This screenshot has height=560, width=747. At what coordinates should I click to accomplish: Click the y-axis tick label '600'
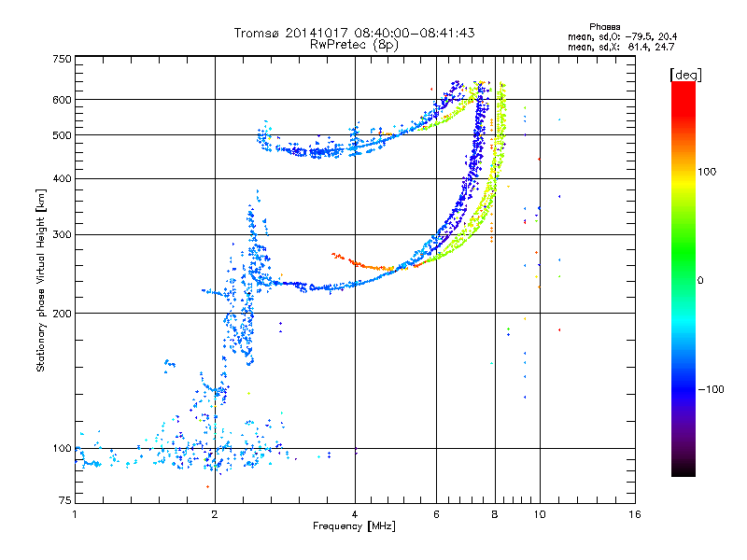(x=62, y=100)
